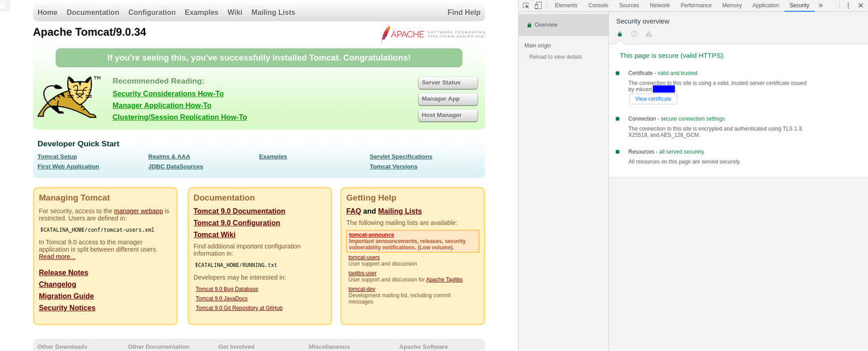Open the Host Manager button
Image resolution: width=868 pixels, height=351 pixels.
pyautogui.click(x=448, y=115)
